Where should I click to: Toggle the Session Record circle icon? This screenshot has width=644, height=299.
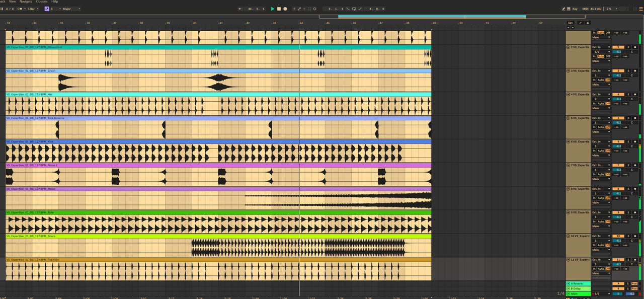tap(314, 9)
